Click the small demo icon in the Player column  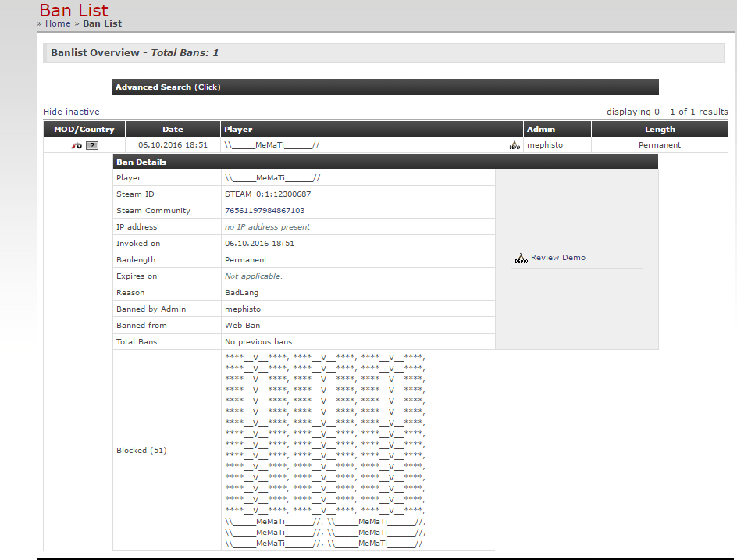pos(514,145)
